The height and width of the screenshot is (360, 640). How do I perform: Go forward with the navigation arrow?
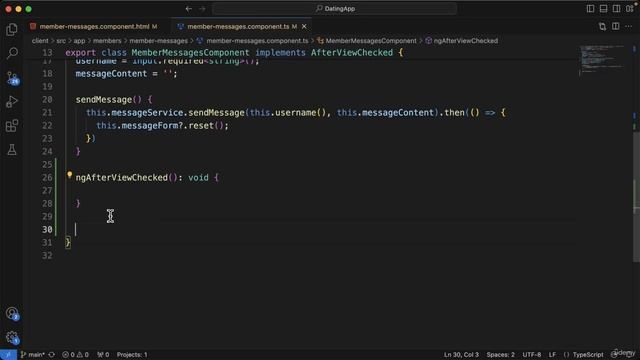coord(202,9)
